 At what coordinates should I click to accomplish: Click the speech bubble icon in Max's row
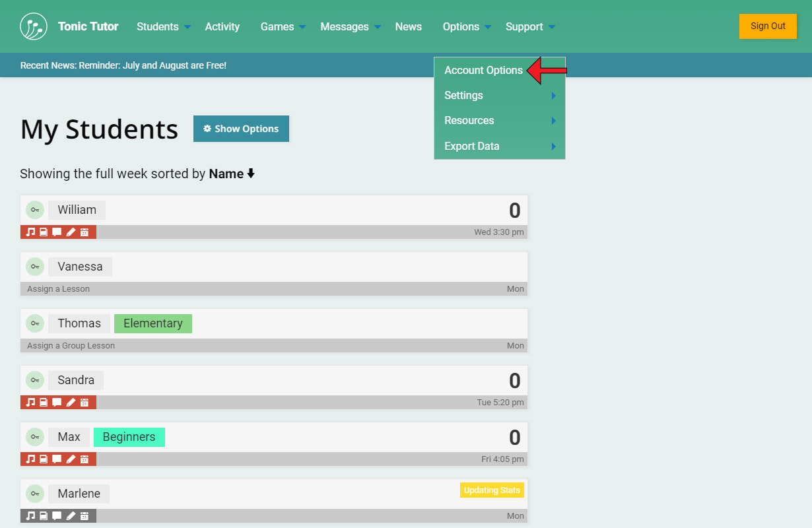[57, 459]
